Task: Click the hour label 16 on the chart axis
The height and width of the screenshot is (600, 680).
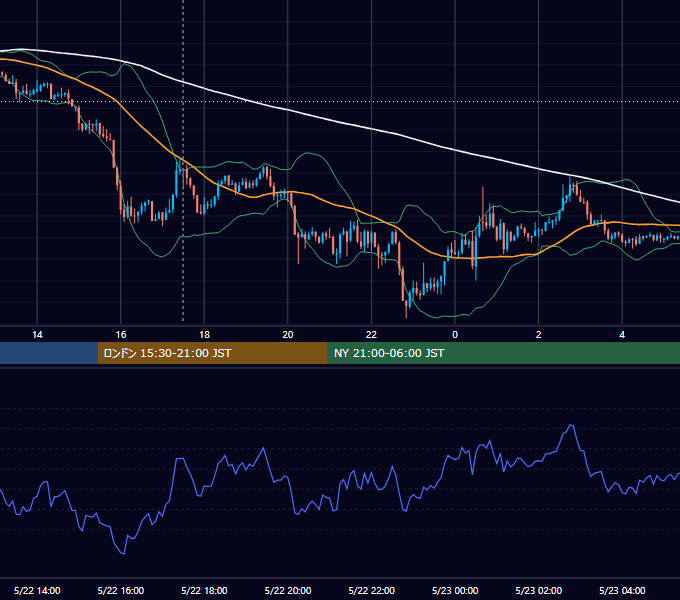Action: [x=121, y=335]
